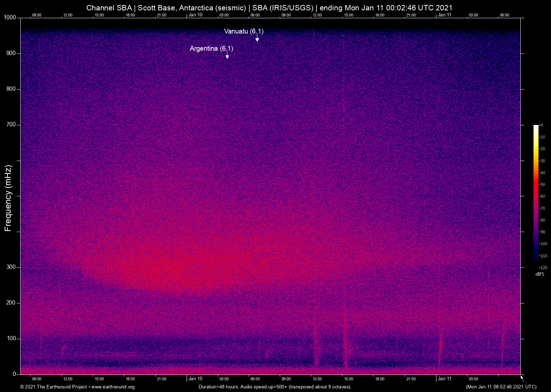The height and width of the screenshot is (392, 551).
Task: Click the 300 frequency tick label
Action: pyautogui.click(x=12, y=267)
